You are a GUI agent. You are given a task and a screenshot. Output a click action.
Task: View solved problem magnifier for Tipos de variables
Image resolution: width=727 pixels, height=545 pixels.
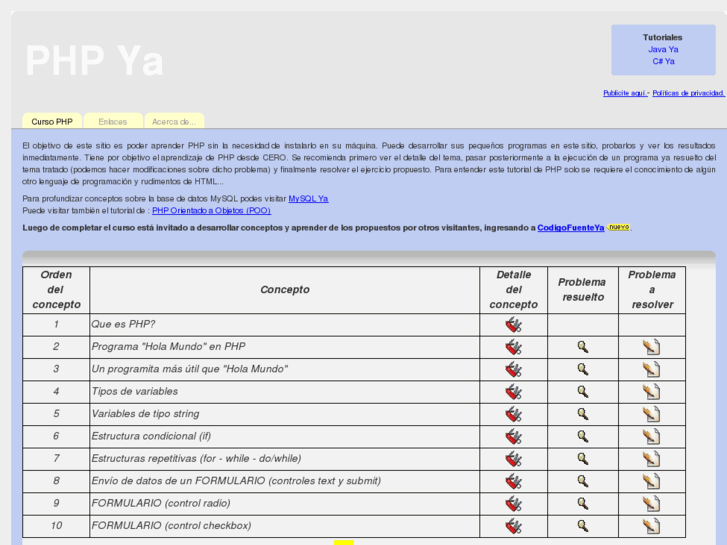pos(583,391)
